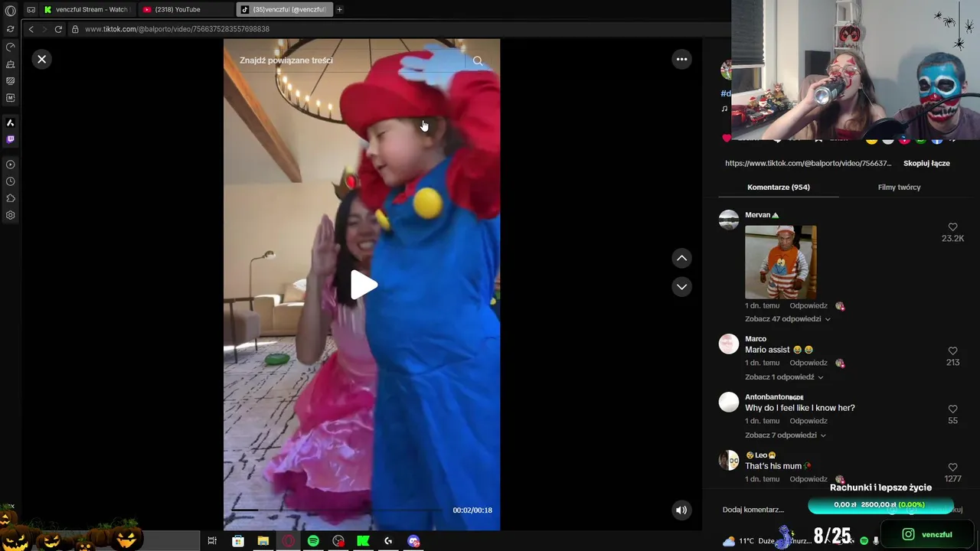
Task: Open the Player icon in the sidebar
Action: (x=11, y=165)
